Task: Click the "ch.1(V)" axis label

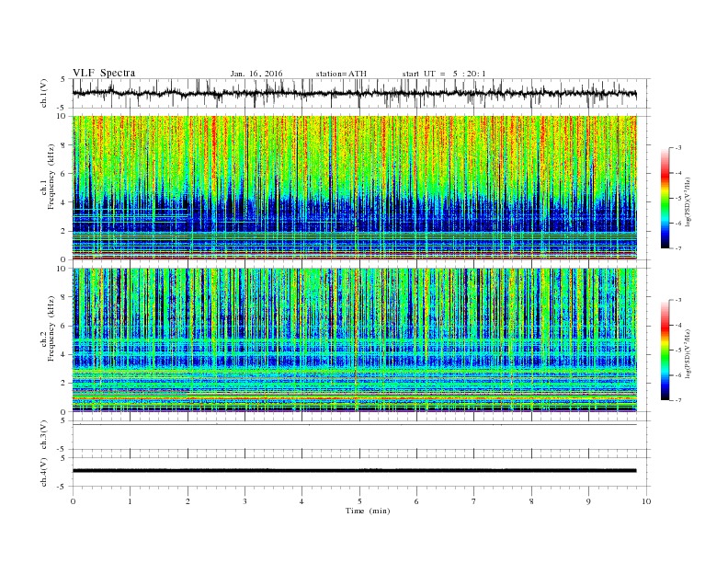Action: tap(44, 94)
